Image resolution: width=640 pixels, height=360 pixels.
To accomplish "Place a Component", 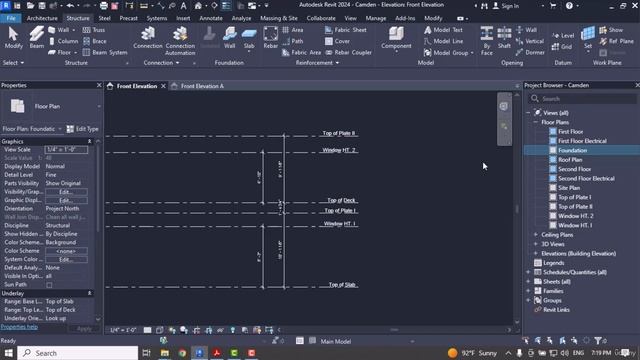I will point(396,39).
